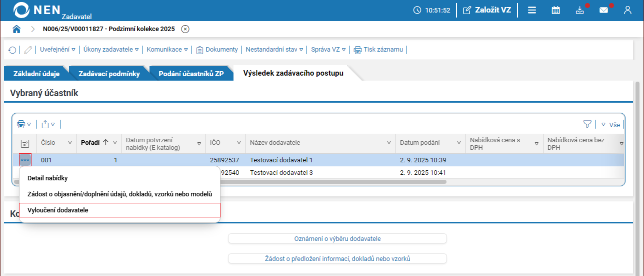This screenshot has width=644, height=276.
Task: Expand the Správa VZ dropdown
Action: tap(328, 50)
